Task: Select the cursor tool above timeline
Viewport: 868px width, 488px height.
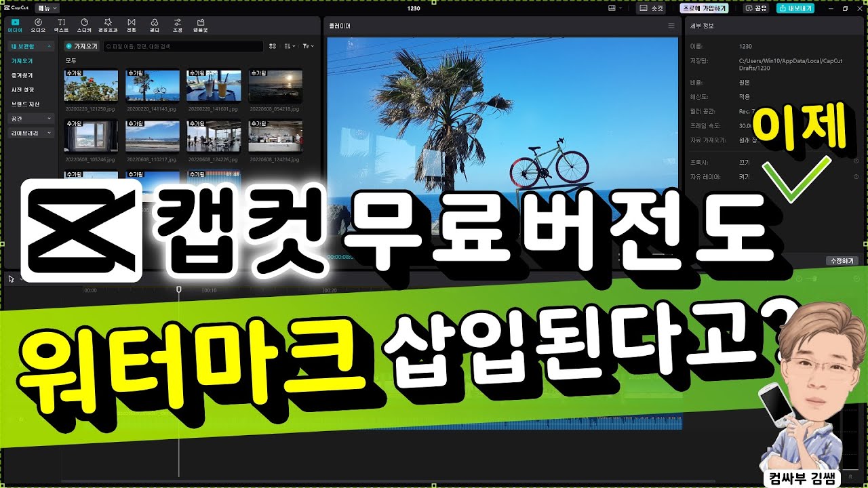Action: click(11, 279)
